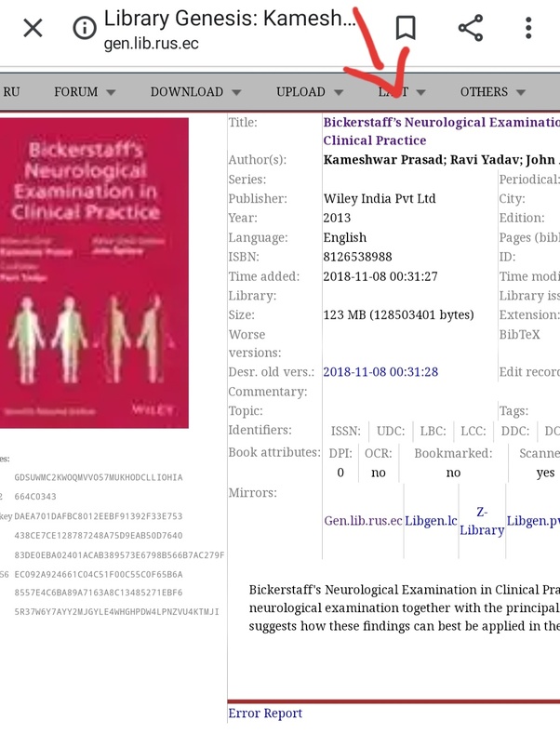The height and width of the screenshot is (747, 560).
Task: Select hash starting 83DE0EBA02401ACAB
Action: (x=119, y=555)
